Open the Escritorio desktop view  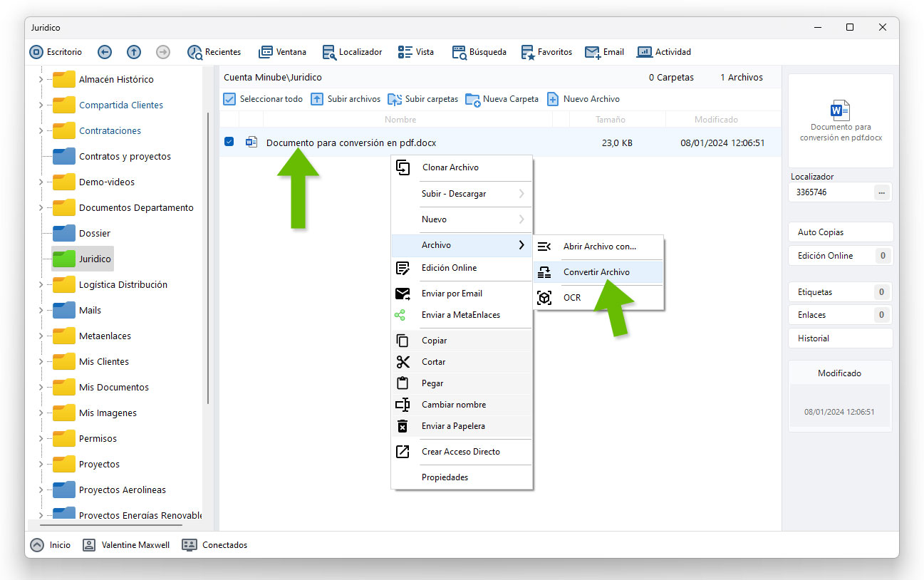(56, 52)
